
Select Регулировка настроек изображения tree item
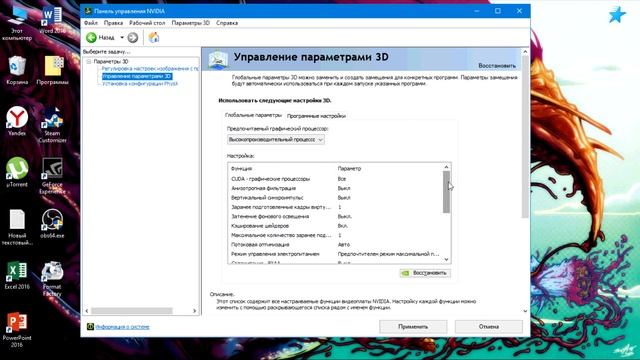[150, 69]
